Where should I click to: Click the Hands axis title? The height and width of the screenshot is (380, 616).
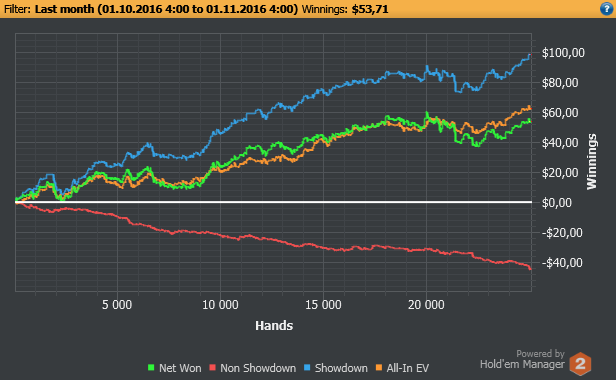coord(274,325)
